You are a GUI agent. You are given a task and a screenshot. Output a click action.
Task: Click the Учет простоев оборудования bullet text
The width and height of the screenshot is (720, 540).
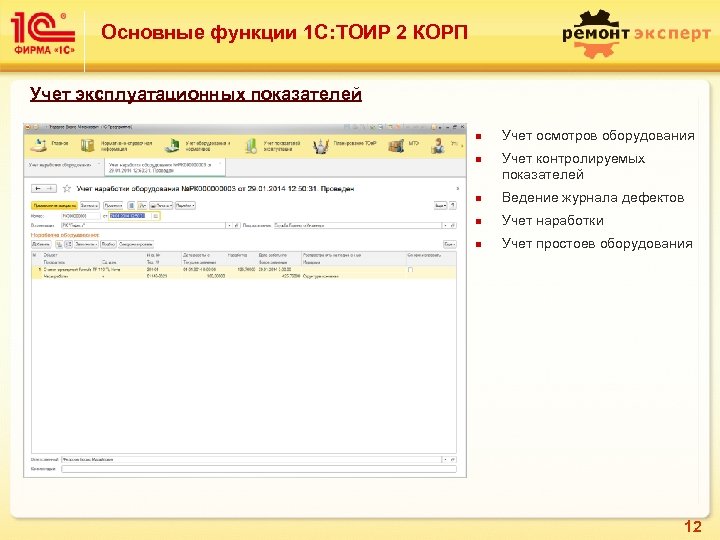[x=597, y=243]
